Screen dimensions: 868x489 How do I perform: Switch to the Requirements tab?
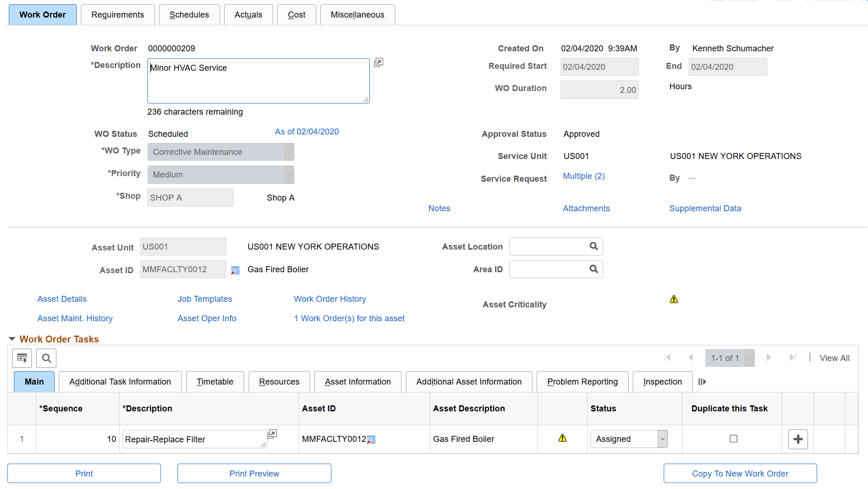[x=117, y=15]
